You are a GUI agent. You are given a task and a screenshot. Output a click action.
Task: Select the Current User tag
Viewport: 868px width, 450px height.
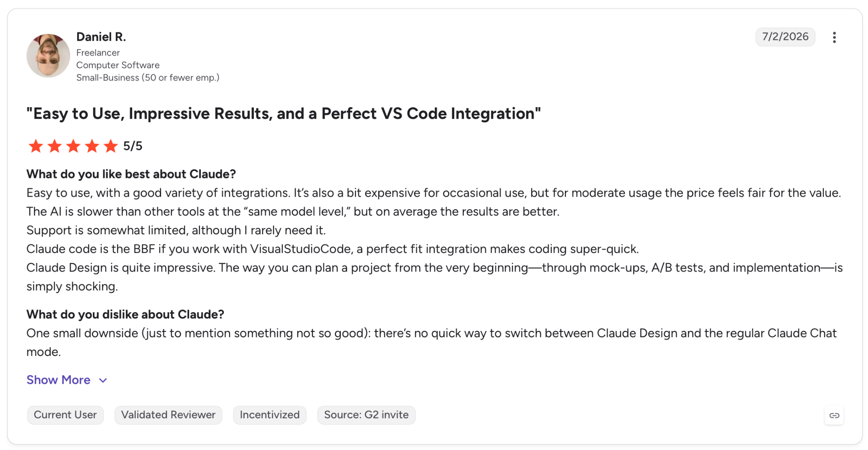click(65, 415)
